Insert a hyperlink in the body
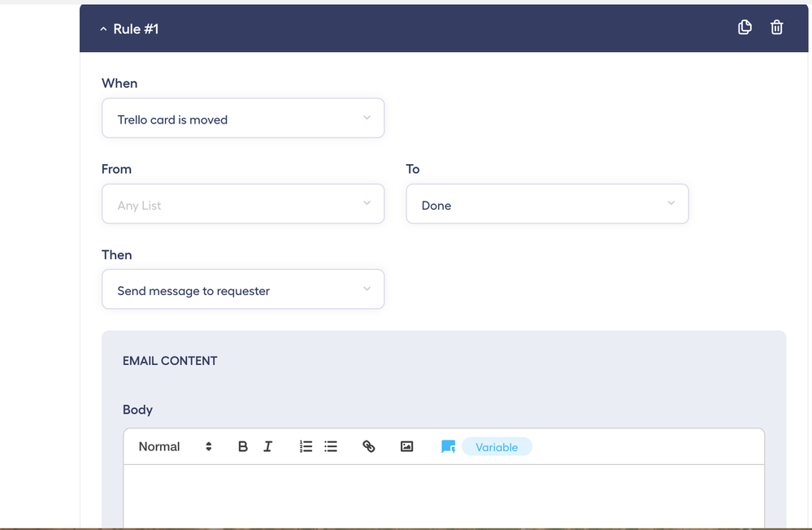The image size is (812, 530). pyautogui.click(x=369, y=446)
